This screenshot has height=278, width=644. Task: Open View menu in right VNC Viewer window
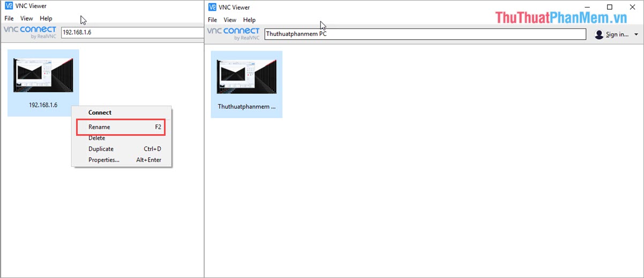point(230,20)
